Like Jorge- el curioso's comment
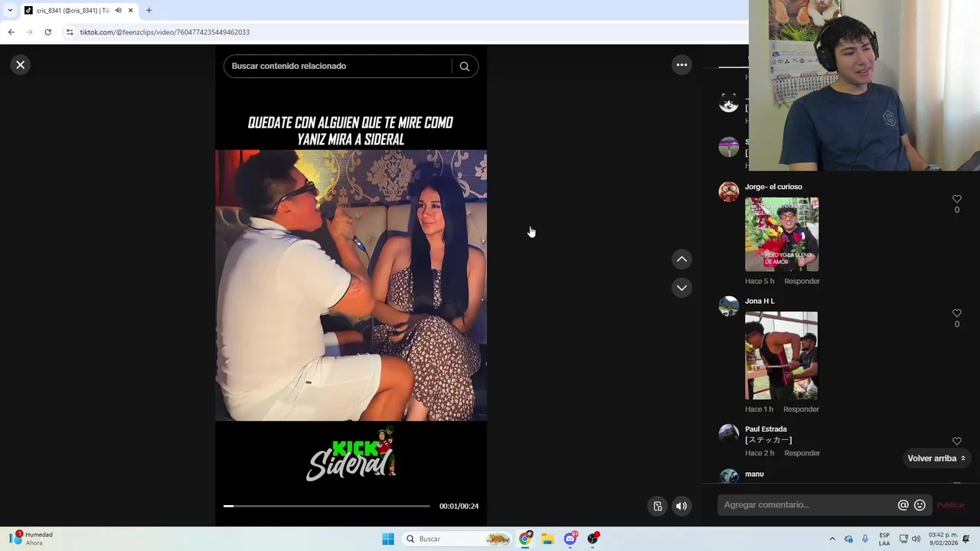This screenshot has width=980, height=551. [956, 199]
